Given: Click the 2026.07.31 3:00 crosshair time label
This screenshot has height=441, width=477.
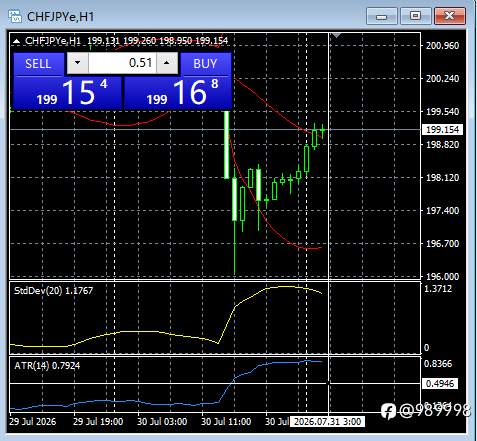Looking at the screenshot, I should [x=327, y=422].
